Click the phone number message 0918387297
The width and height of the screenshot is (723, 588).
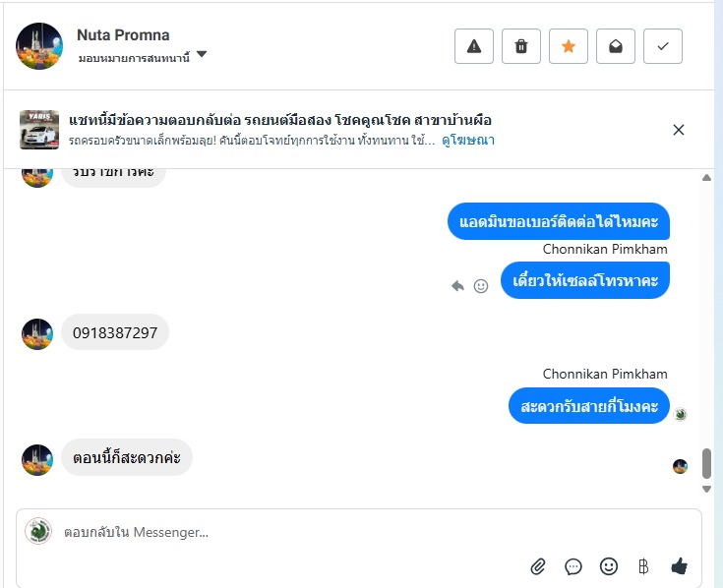pyautogui.click(x=115, y=332)
